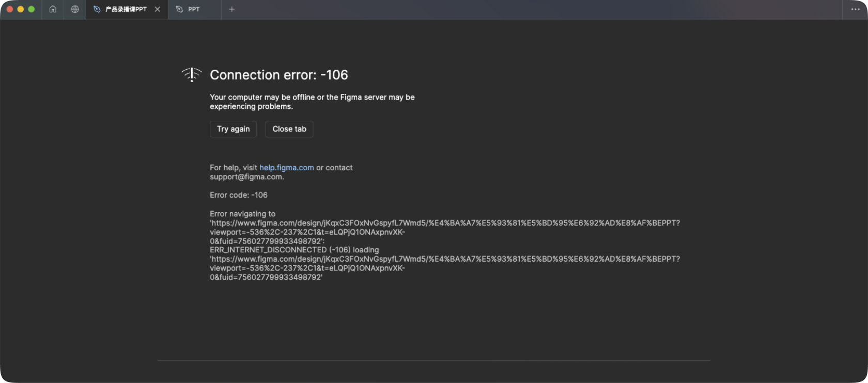Click the support@figma.com email text

click(x=246, y=177)
